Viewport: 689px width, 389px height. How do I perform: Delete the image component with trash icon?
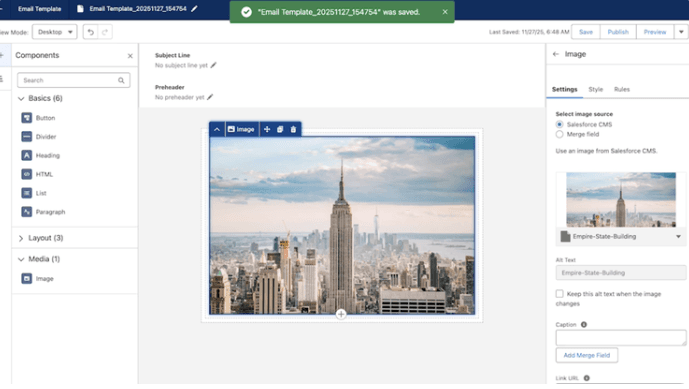pos(293,129)
